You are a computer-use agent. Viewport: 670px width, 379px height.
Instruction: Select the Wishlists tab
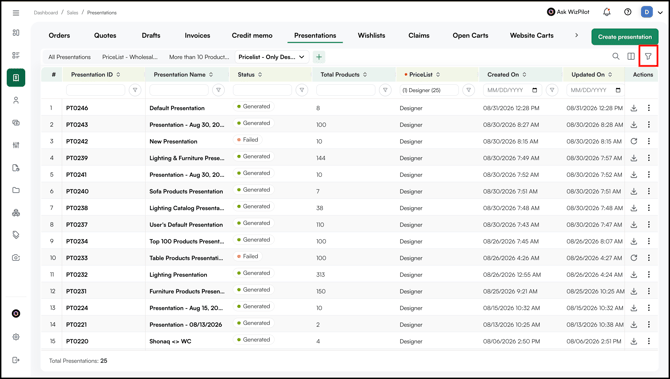(371, 35)
